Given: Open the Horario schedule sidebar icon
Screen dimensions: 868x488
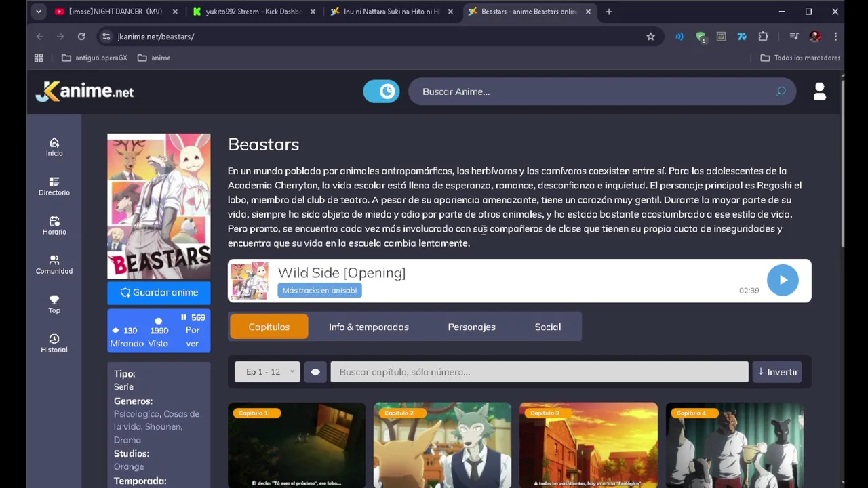Looking at the screenshot, I should click(x=54, y=225).
